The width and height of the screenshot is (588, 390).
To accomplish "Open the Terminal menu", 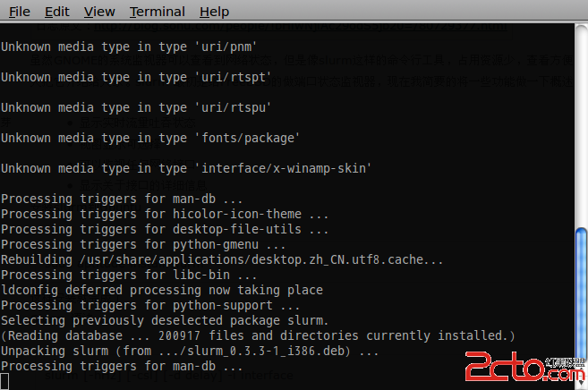I will 158,12.
